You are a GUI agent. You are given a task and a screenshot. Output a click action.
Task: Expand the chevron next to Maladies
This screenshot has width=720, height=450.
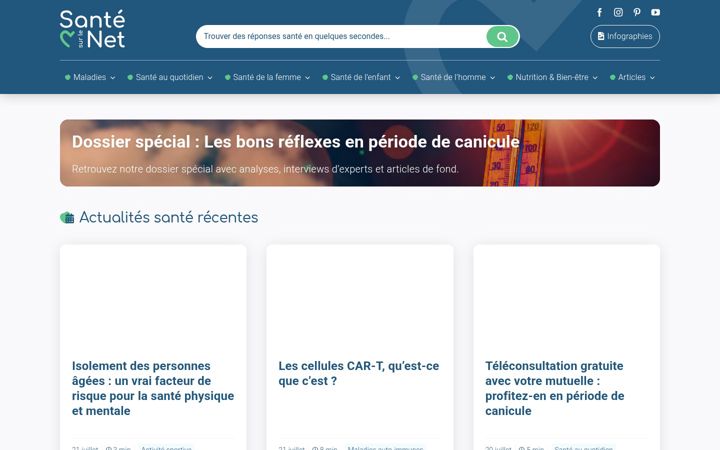pyautogui.click(x=112, y=78)
